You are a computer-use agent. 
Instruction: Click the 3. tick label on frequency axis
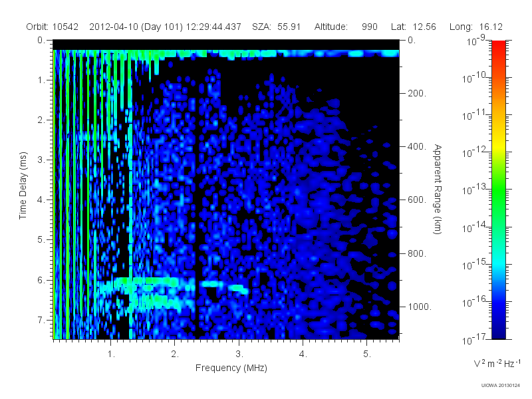click(x=239, y=354)
